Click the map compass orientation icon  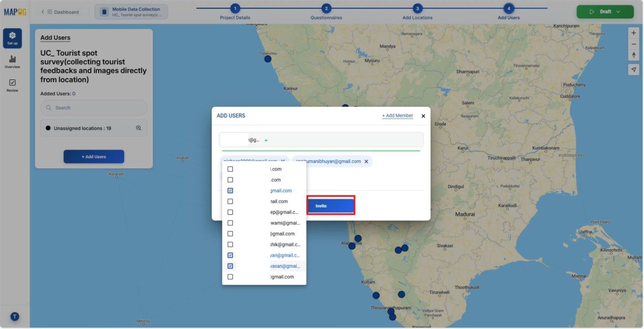[x=633, y=55]
